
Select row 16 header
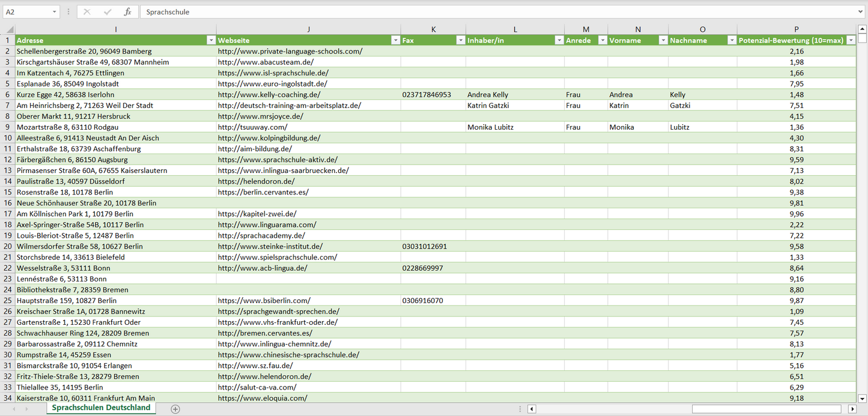coord(8,203)
